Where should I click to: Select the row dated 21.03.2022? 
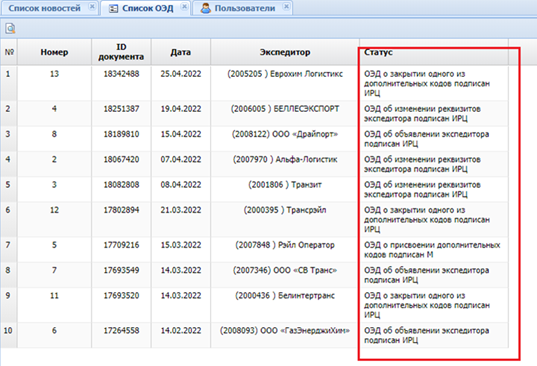coord(254,219)
